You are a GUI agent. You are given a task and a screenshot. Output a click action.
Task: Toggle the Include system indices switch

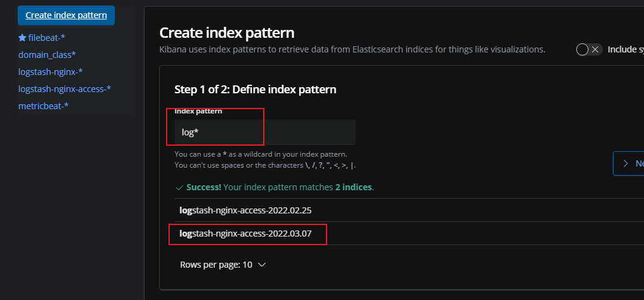click(589, 49)
